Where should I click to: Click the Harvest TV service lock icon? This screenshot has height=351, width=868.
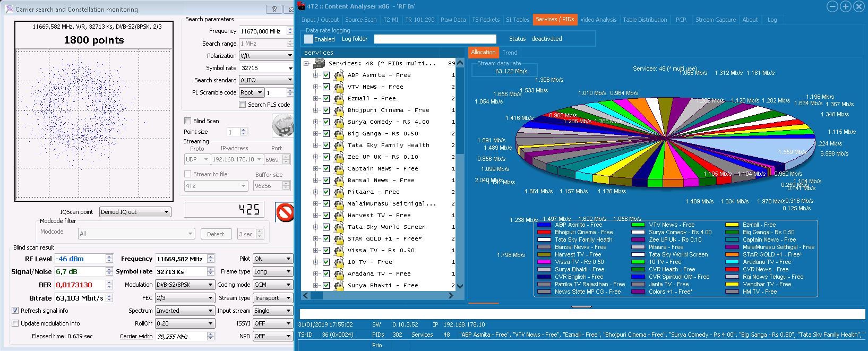339,216
